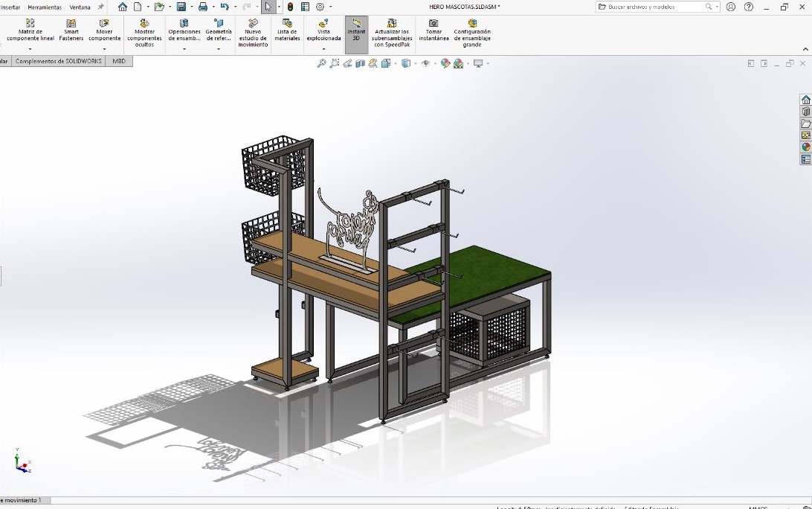
Task: Open the View settings monitor icon
Action: tap(478, 63)
